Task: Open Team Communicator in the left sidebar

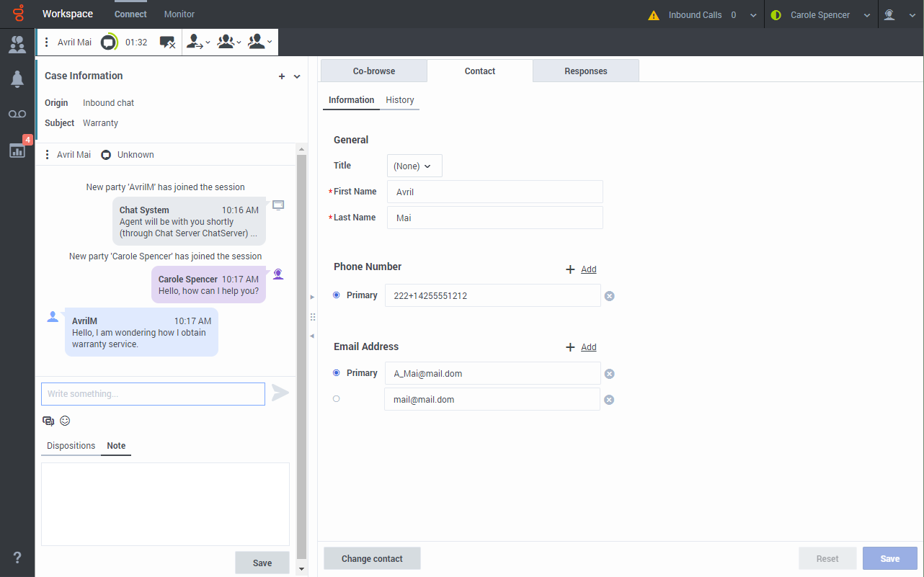Action: tap(17, 45)
